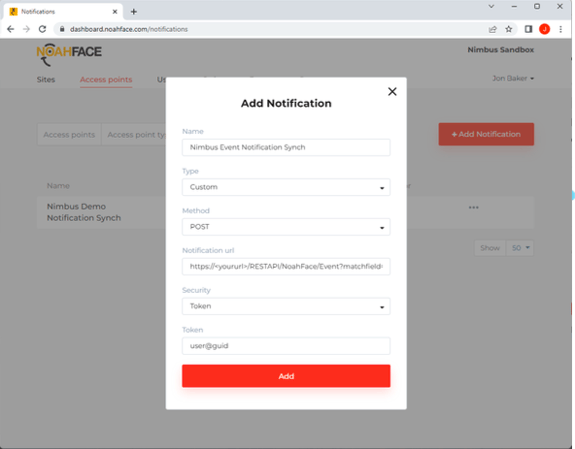This screenshot has height=449, width=575.
Task: Open a new browser tab
Action: tap(134, 12)
